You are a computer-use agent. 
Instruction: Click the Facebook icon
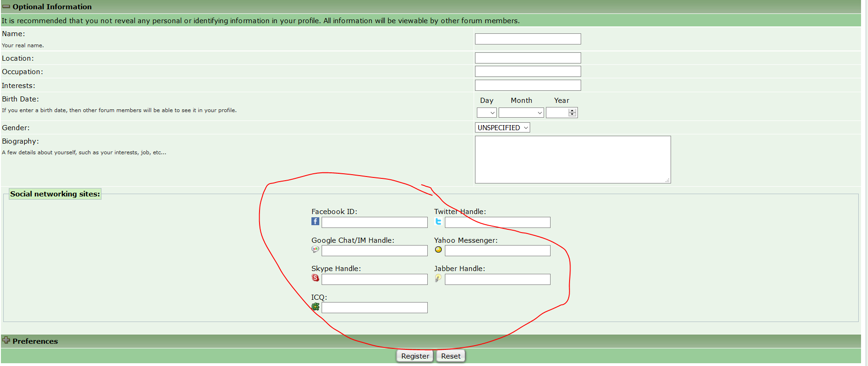pos(315,221)
